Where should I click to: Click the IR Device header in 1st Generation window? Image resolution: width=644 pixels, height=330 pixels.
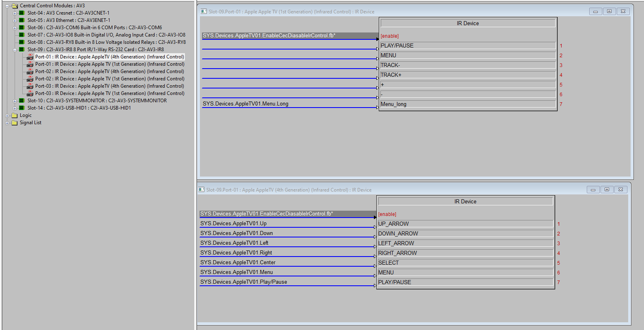(468, 23)
